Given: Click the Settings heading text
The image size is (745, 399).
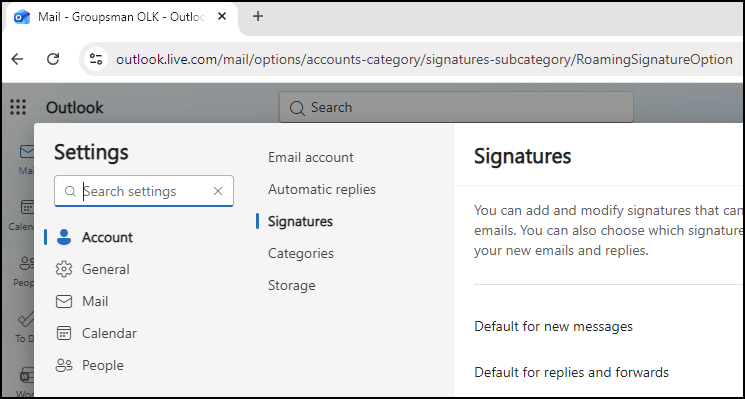Looking at the screenshot, I should click(91, 152).
